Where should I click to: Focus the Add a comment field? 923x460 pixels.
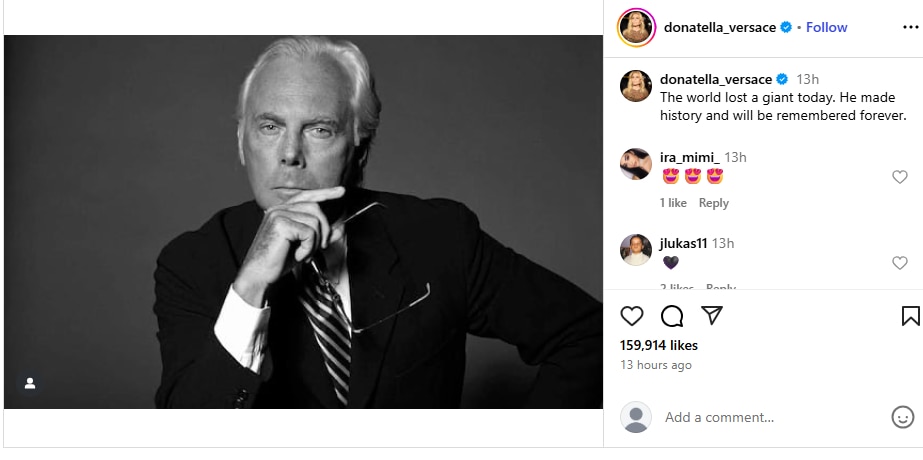pyautogui.click(x=760, y=417)
